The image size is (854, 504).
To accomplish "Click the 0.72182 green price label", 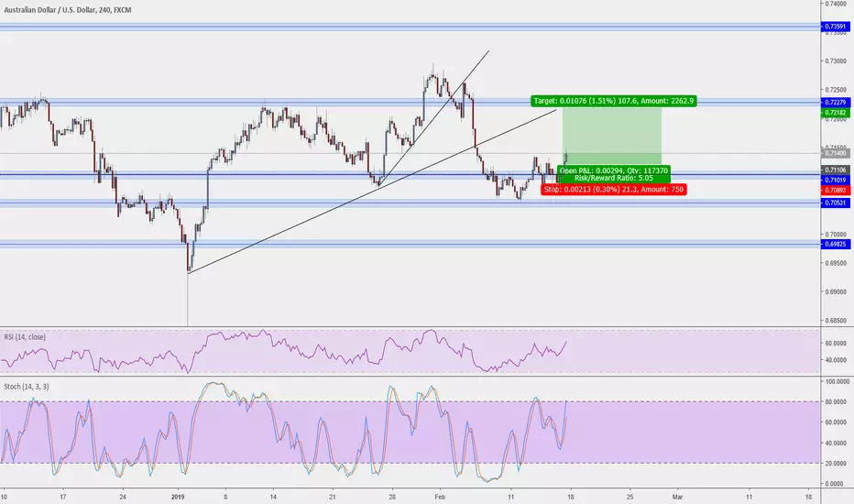I will click(x=835, y=113).
